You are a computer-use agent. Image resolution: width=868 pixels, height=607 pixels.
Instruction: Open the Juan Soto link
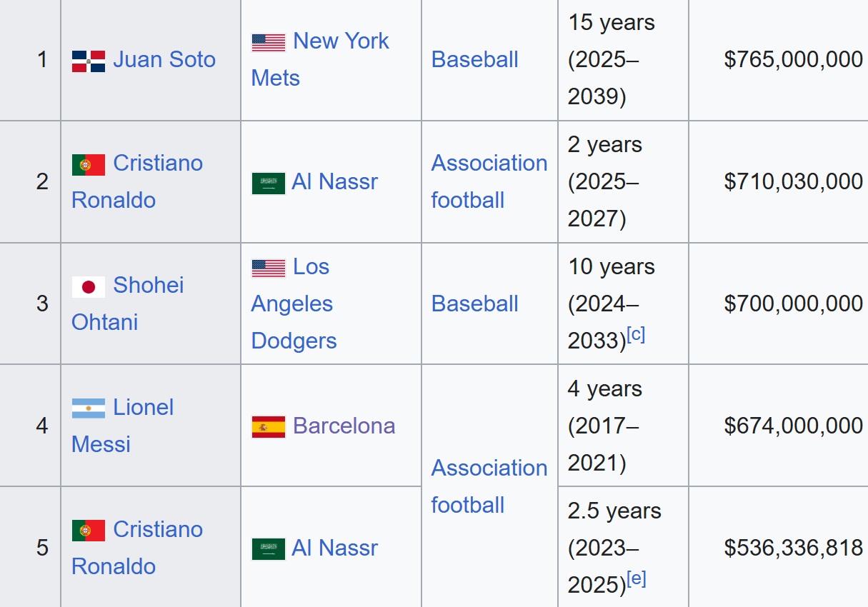click(x=164, y=59)
